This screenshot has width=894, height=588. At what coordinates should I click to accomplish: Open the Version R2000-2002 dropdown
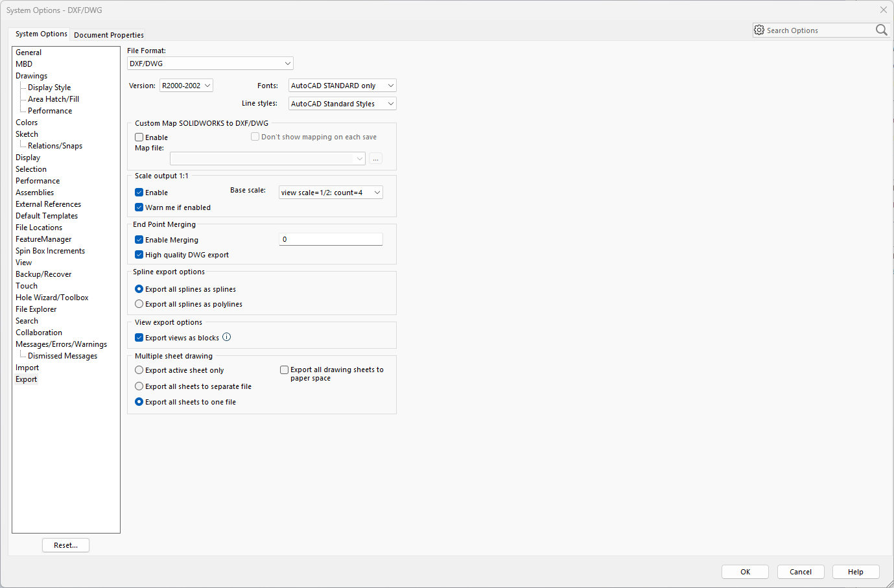(x=186, y=86)
